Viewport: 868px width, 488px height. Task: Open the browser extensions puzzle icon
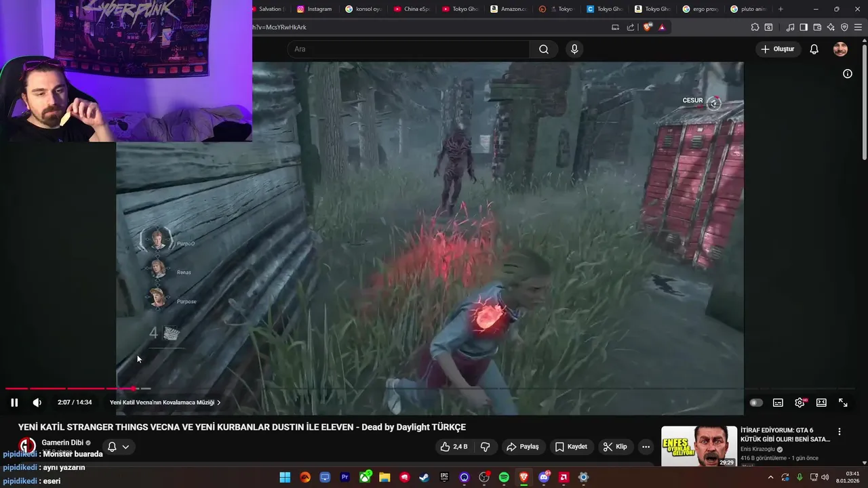755,27
